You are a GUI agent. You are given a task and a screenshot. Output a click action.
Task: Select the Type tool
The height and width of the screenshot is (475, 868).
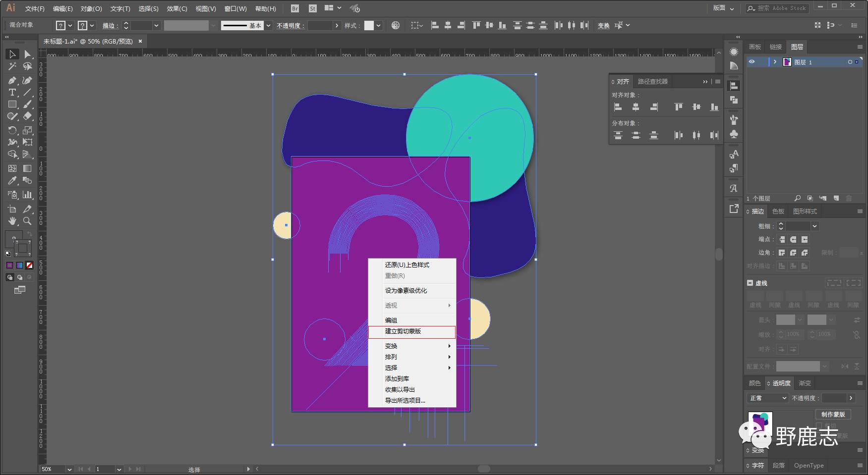[x=12, y=93]
